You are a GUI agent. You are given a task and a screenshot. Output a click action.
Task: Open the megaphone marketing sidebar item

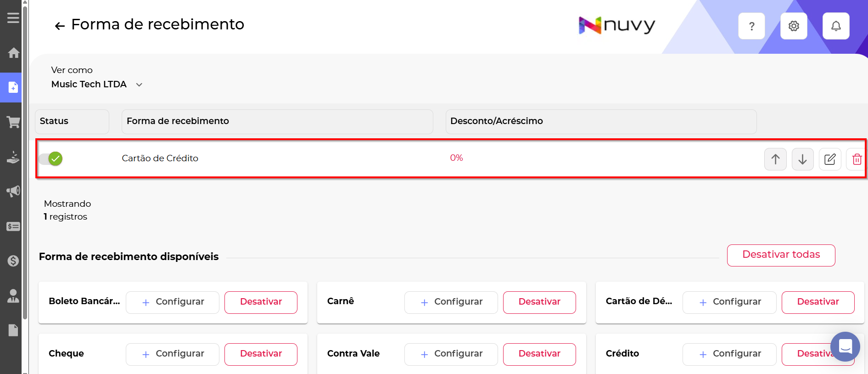13,191
